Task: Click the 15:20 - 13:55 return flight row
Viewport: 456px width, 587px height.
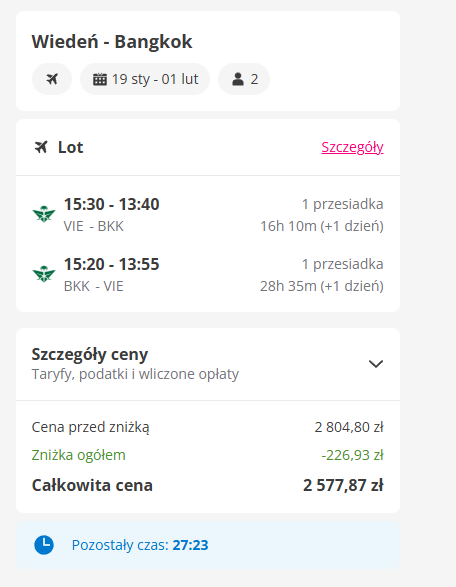Action: click(208, 275)
